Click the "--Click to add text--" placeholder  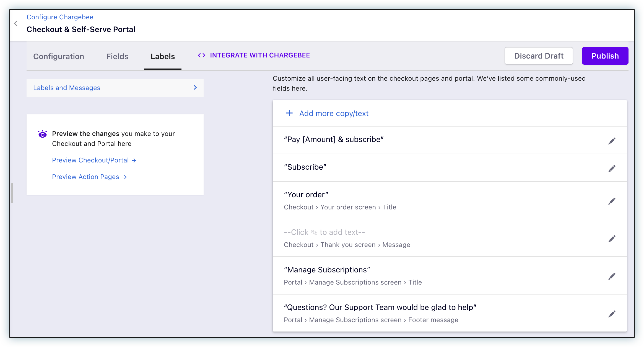pyautogui.click(x=324, y=232)
